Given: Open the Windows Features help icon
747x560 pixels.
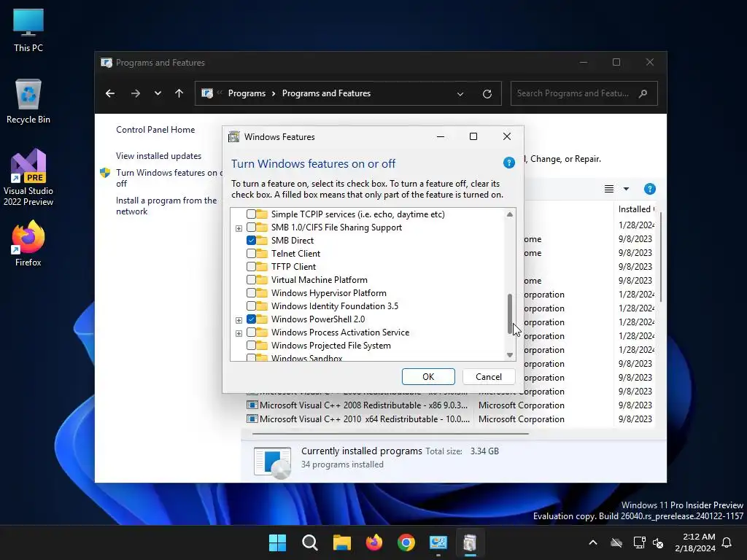Looking at the screenshot, I should click(x=508, y=163).
